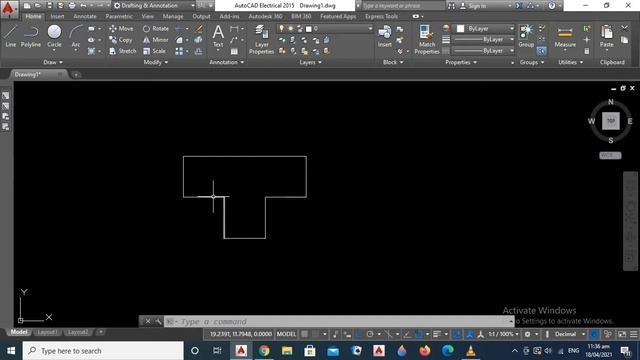Click the Help question mark icon
Viewport: 640px width, 360px height.
coord(552,6)
